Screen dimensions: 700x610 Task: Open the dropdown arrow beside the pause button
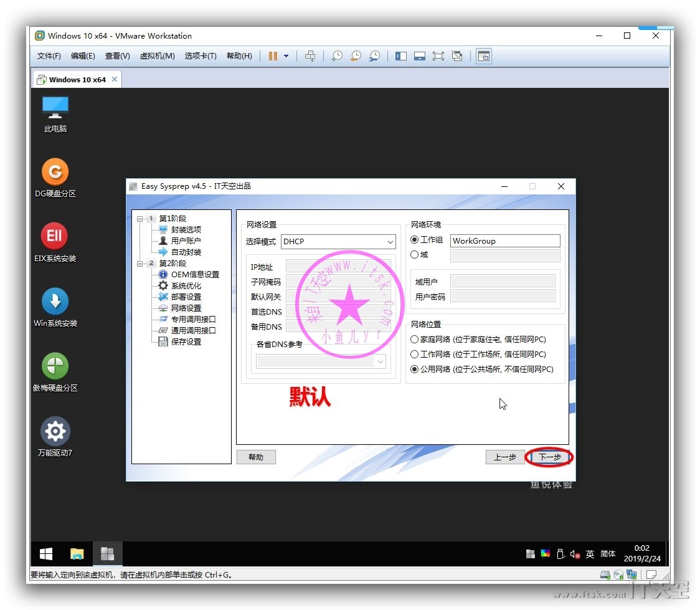(x=286, y=56)
